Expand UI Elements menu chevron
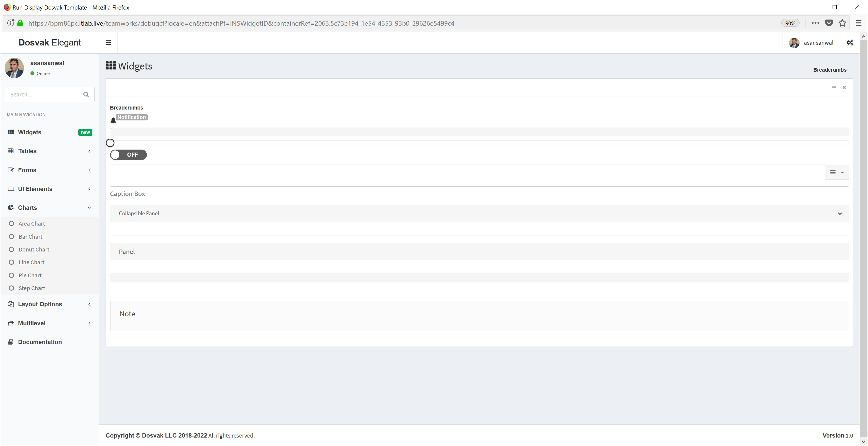Screen dimensions: 868x446 click(x=89, y=189)
